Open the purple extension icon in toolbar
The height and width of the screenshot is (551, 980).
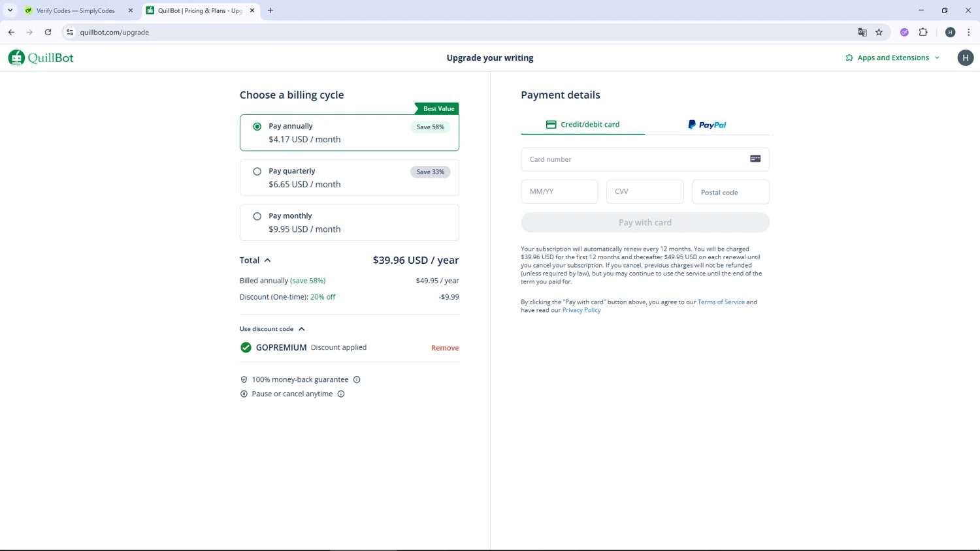click(x=904, y=32)
